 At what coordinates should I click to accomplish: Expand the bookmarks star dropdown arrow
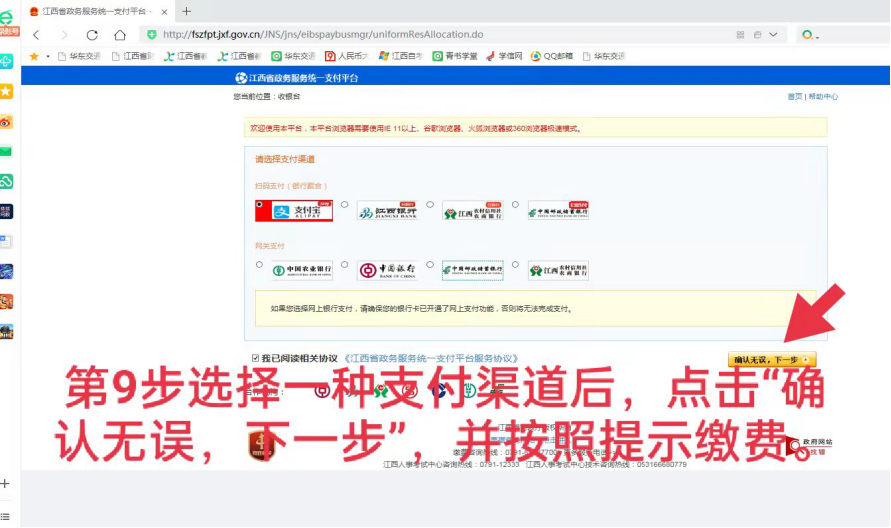[x=48, y=57]
